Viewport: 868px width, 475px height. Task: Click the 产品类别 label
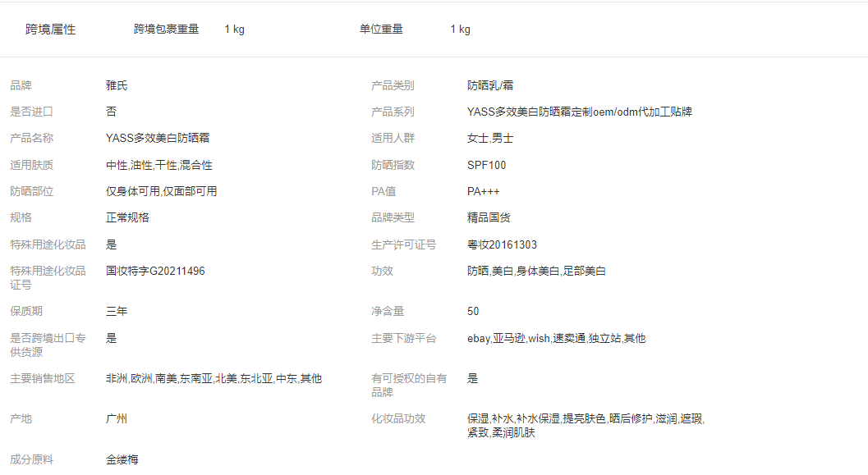(393, 85)
